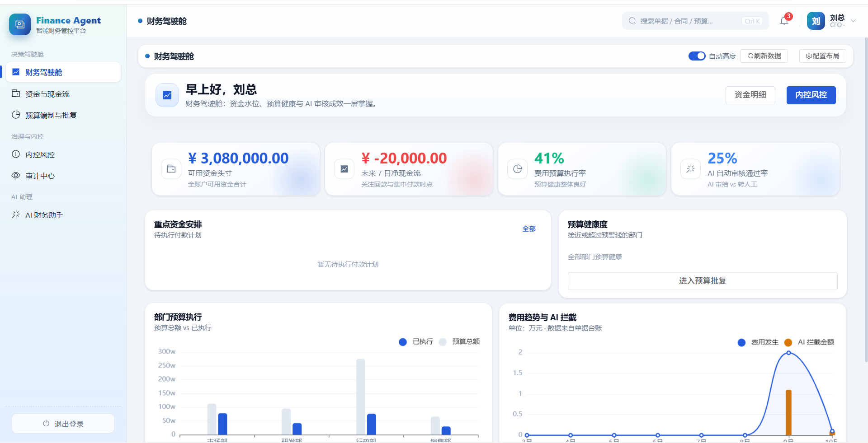The height and width of the screenshot is (443, 868).
Task: Click the search box for 单据 / 合同 / 预算
Action: [695, 21]
